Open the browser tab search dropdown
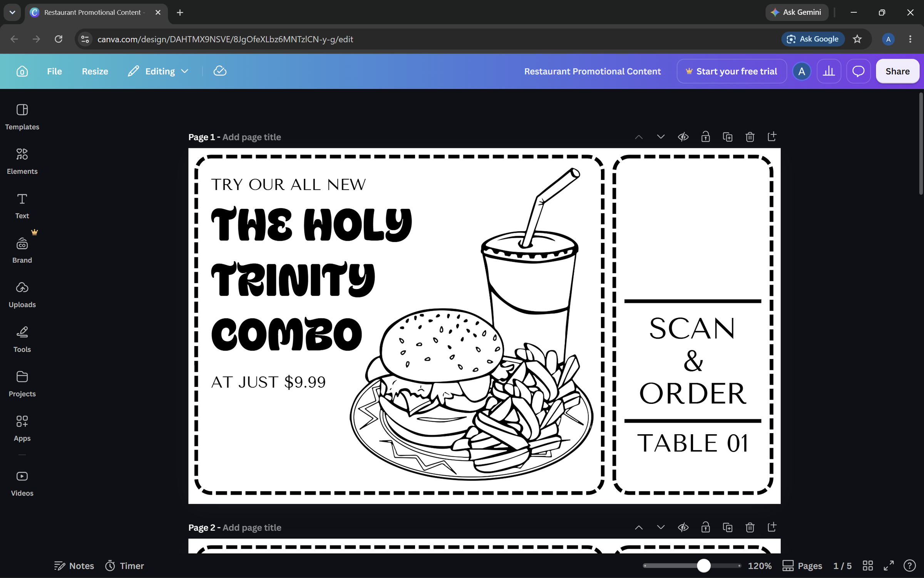The image size is (924, 578). (x=12, y=12)
